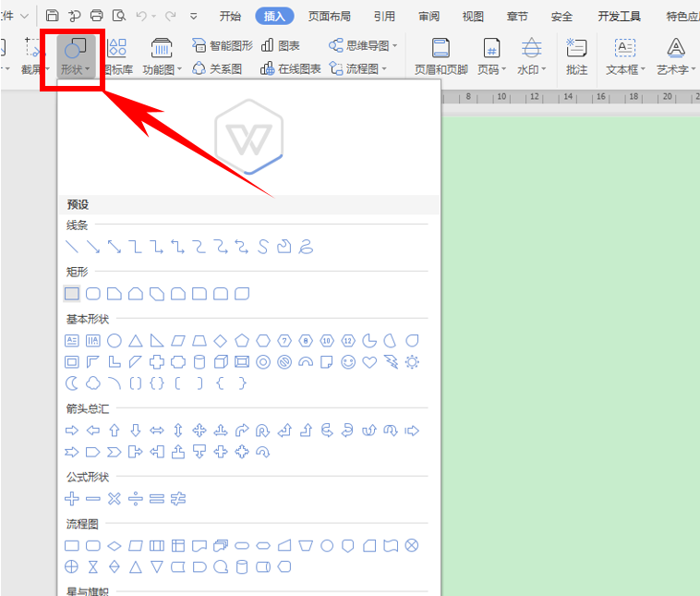Viewport: 700px width, 596px height.
Task: Select the flowchart magnetic disk shape
Action: coord(242,567)
